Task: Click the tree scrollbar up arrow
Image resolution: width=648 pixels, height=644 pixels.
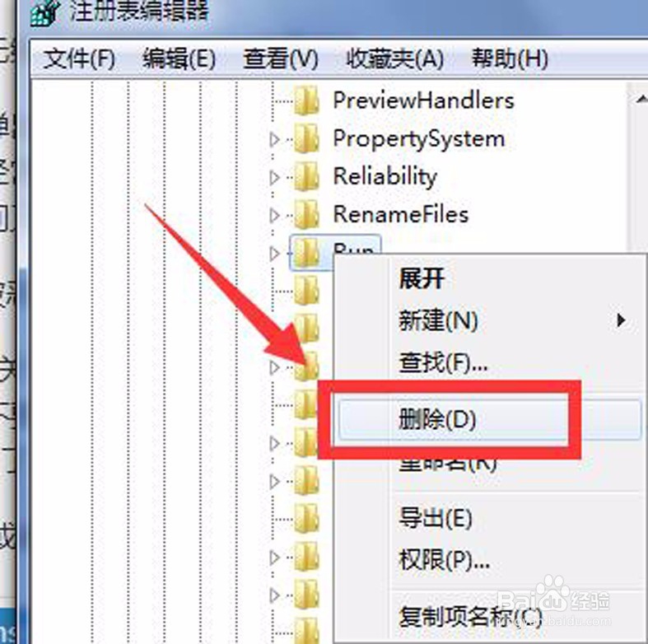Action: 640,99
